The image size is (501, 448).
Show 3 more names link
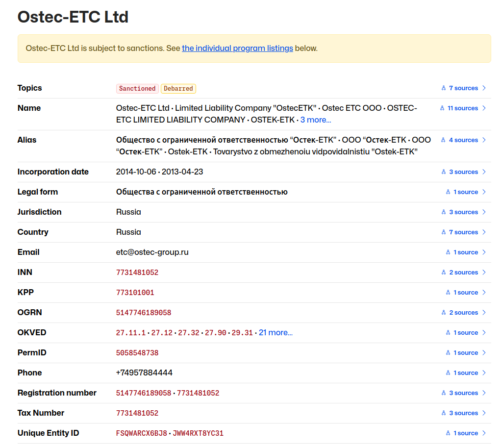coord(316,120)
